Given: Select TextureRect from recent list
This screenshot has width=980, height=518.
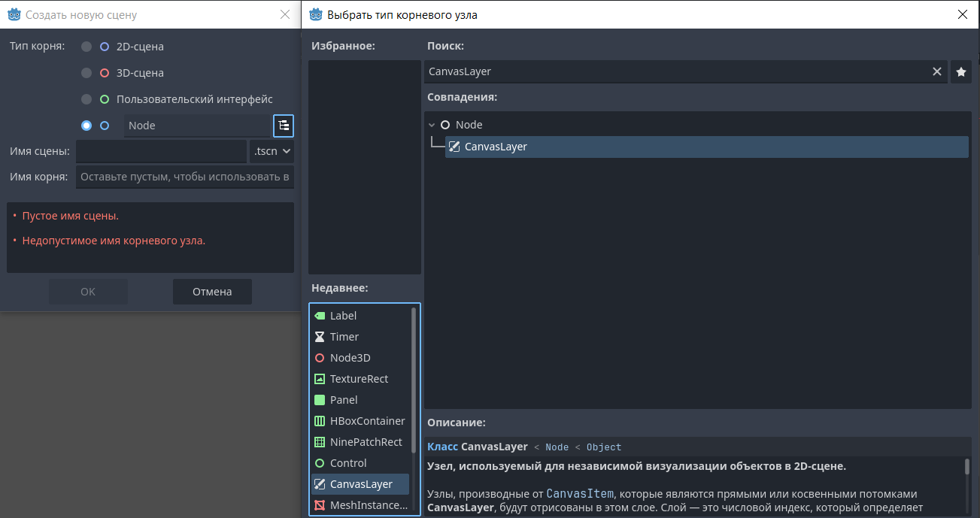Looking at the screenshot, I should point(359,379).
